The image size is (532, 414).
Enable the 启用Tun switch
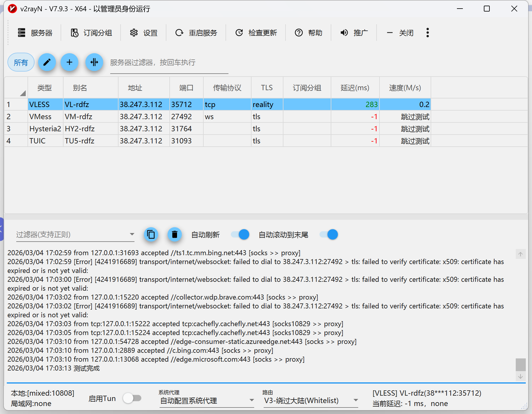pyautogui.click(x=132, y=398)
